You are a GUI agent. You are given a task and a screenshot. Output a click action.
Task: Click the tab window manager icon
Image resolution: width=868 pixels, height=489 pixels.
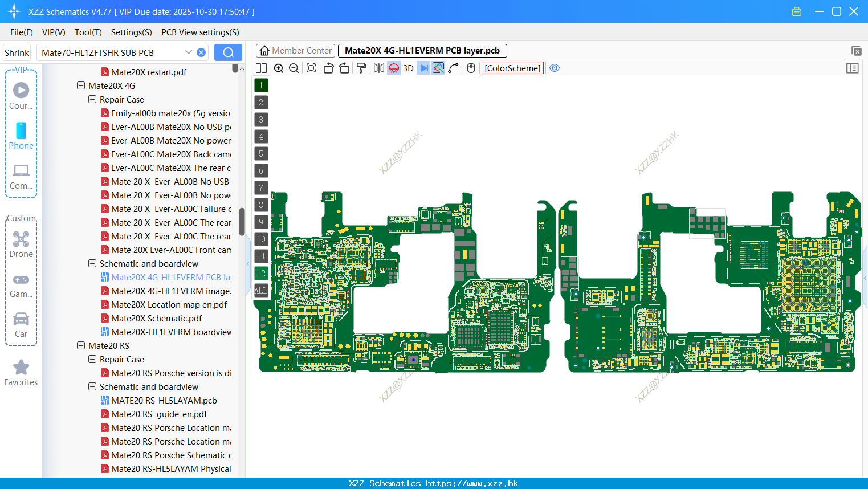tap(856, 51)
